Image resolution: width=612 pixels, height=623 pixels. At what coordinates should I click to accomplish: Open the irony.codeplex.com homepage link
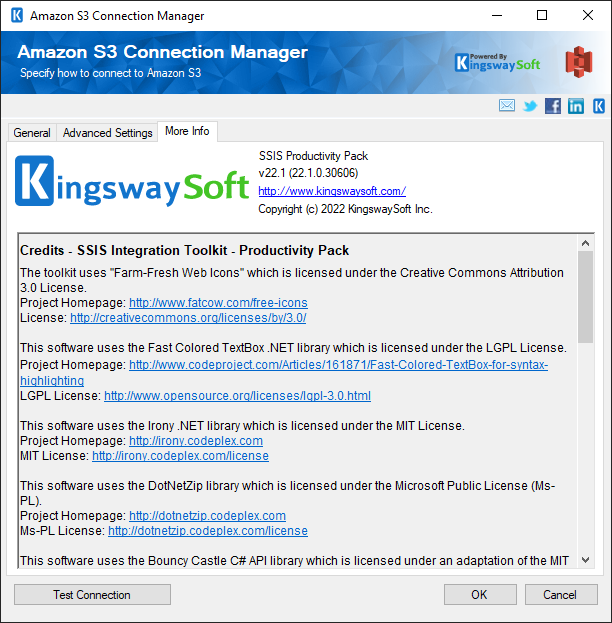pos(196,441)
